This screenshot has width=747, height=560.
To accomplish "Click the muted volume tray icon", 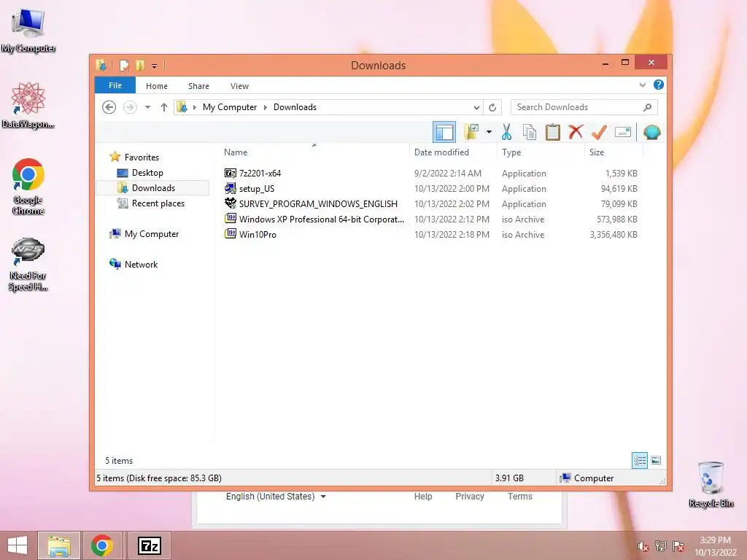I will pyautogui.click(x=643, y=547).
